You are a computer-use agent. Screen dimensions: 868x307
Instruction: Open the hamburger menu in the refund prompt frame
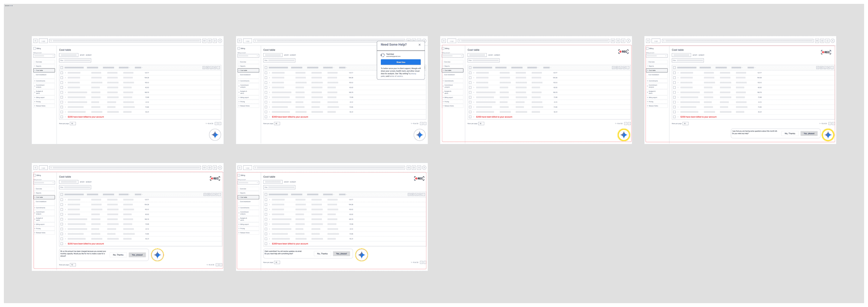[35, 168]
